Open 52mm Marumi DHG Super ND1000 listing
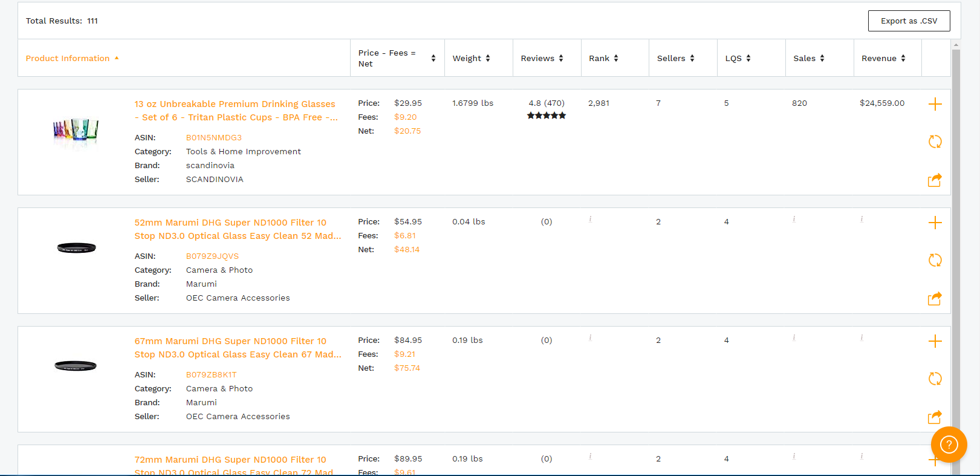The width and height of the screenshot is (980, 476). point(238,229)
